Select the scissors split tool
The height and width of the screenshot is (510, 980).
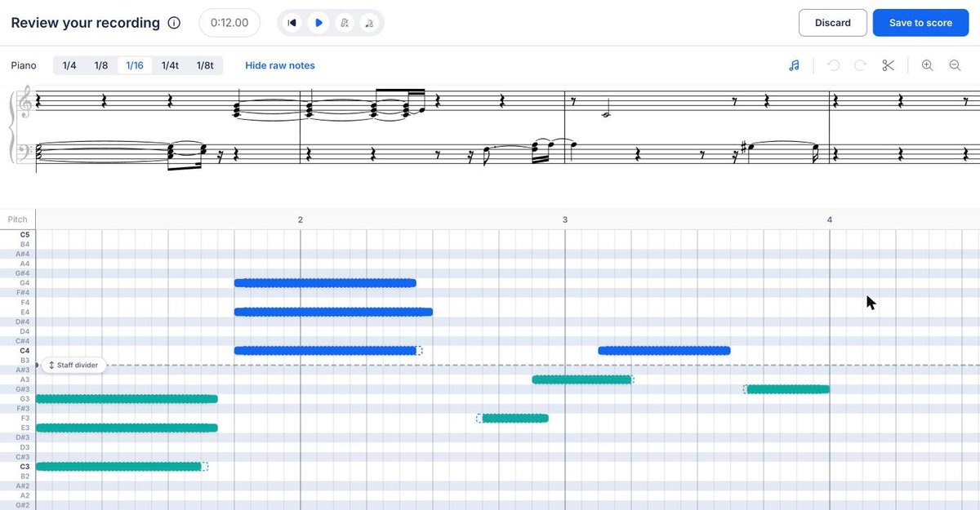889,65
